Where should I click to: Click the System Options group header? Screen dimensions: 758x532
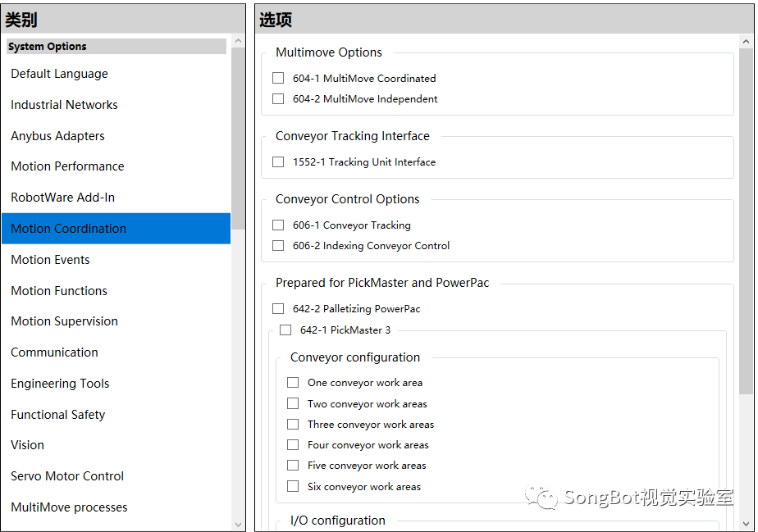coord(116,47)
